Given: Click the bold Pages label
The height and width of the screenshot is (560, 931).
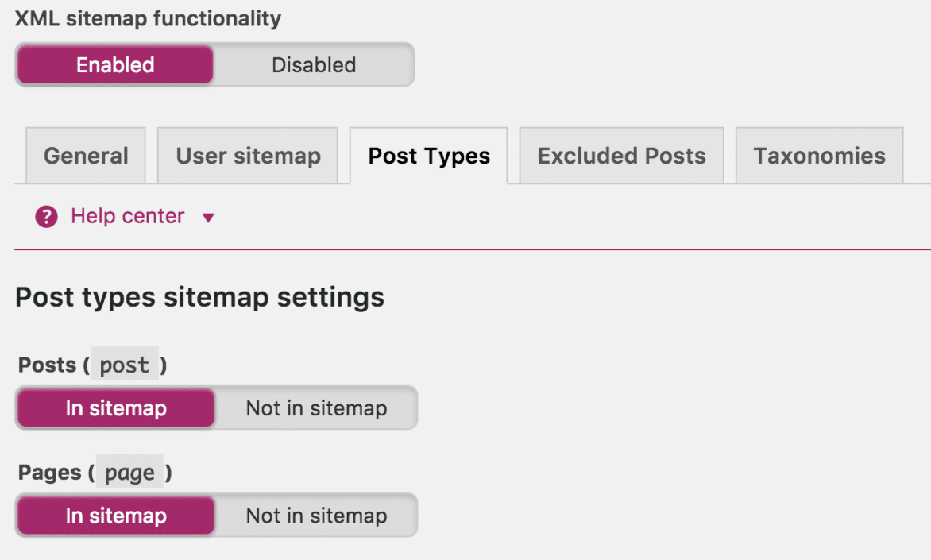Looking at the screenshot, I should (50, 473).
